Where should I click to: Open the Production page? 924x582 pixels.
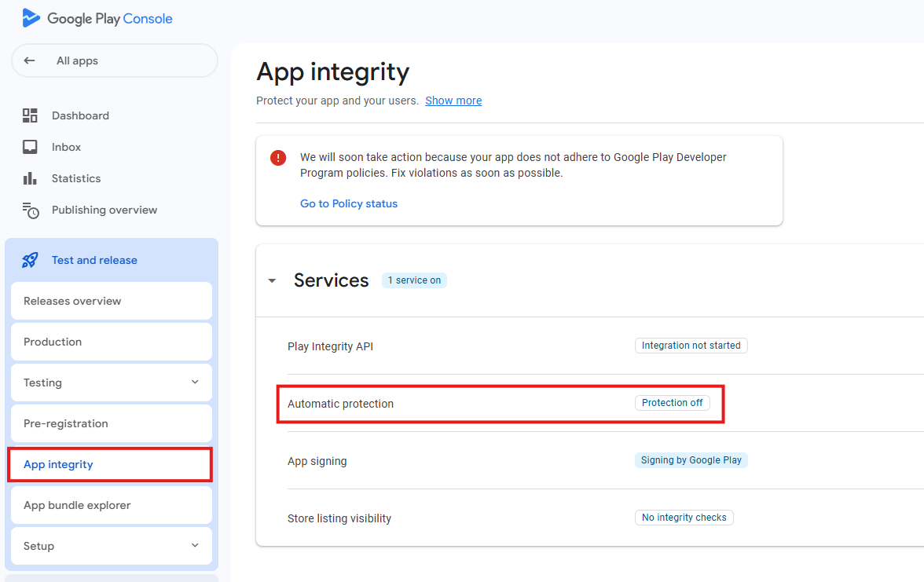pyautogui.click(x=112, y=342)
